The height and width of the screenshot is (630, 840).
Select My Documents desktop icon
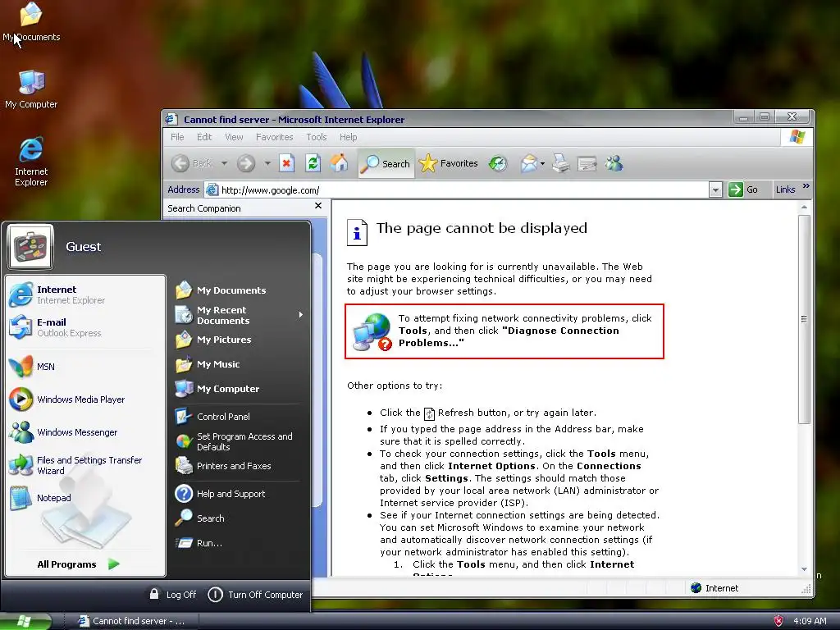click(31, 22)
